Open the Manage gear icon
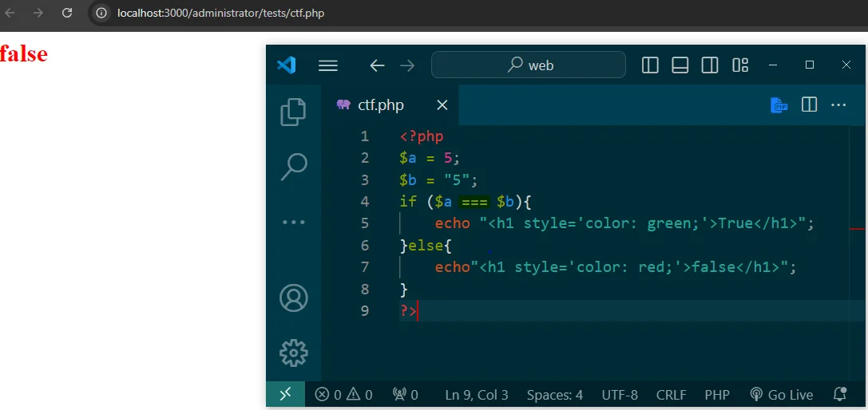868x410 pixels. pyautogui.click(x=293, y=353)
